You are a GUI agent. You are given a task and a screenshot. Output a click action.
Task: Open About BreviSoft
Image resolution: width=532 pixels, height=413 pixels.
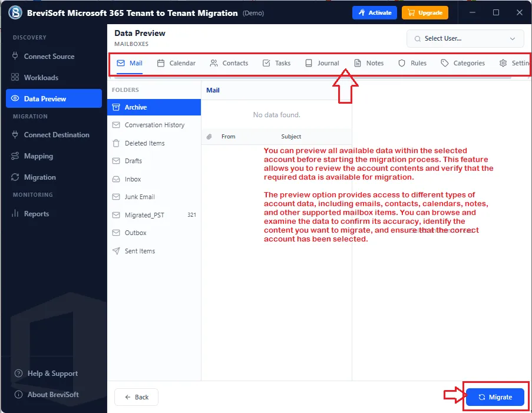47,394
